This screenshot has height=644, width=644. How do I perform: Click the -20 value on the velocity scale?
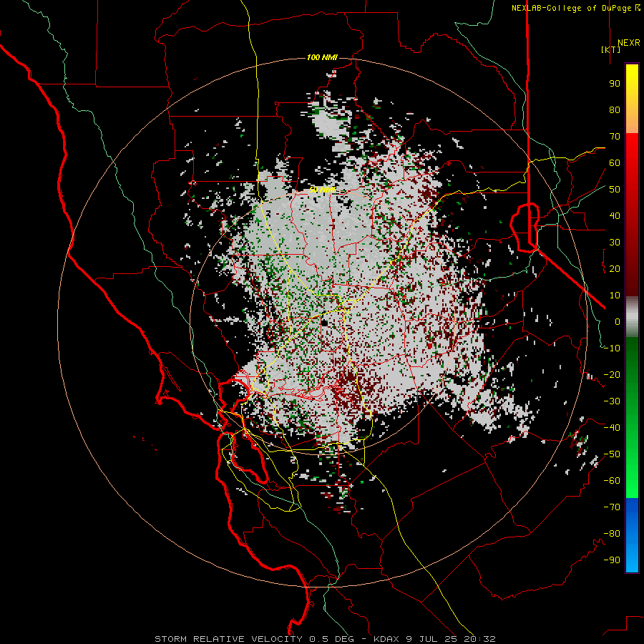tap(612, 375)
